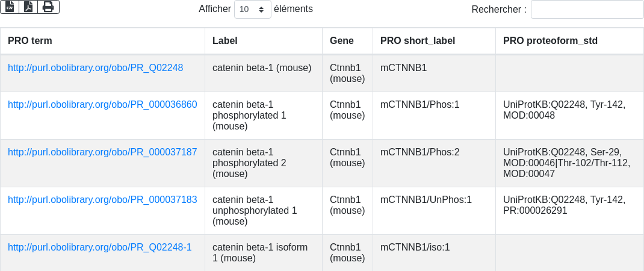Click the Tyr-142, MOD:00048 proteoform cell
Viewport: 644px width, 271px height.
564,110
